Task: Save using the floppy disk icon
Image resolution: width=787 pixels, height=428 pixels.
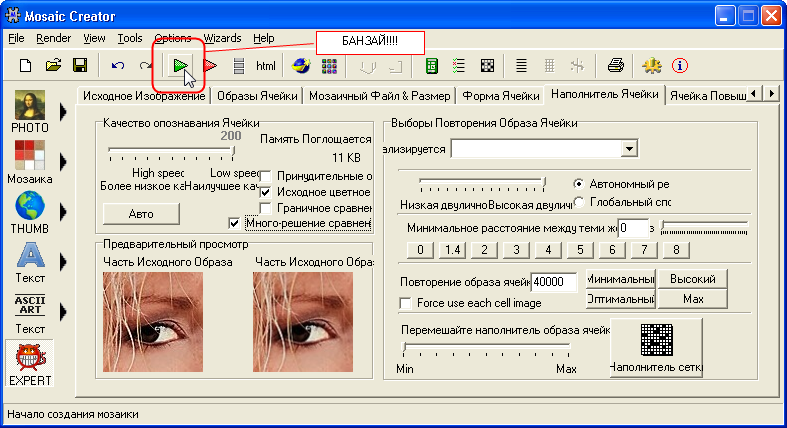Action: point(80,66)
